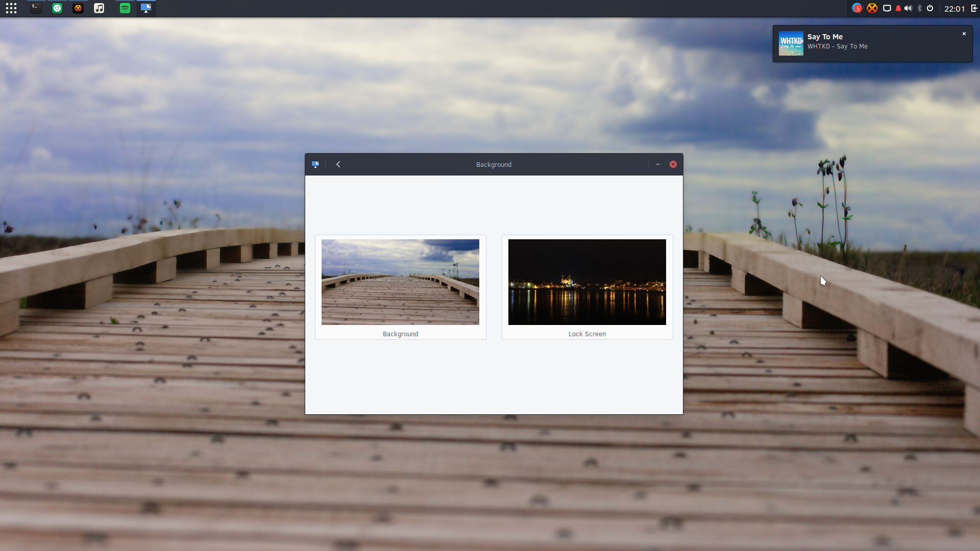Click the Background label under preview
Image resolution: width=980 pixels, height=551 pixels.
401,334
